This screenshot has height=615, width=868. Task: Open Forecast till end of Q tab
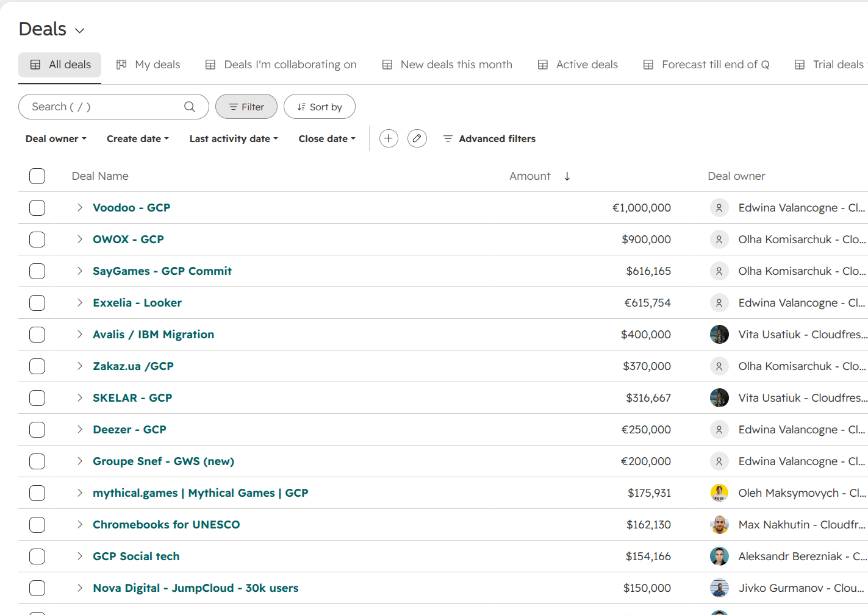point(706,65)
